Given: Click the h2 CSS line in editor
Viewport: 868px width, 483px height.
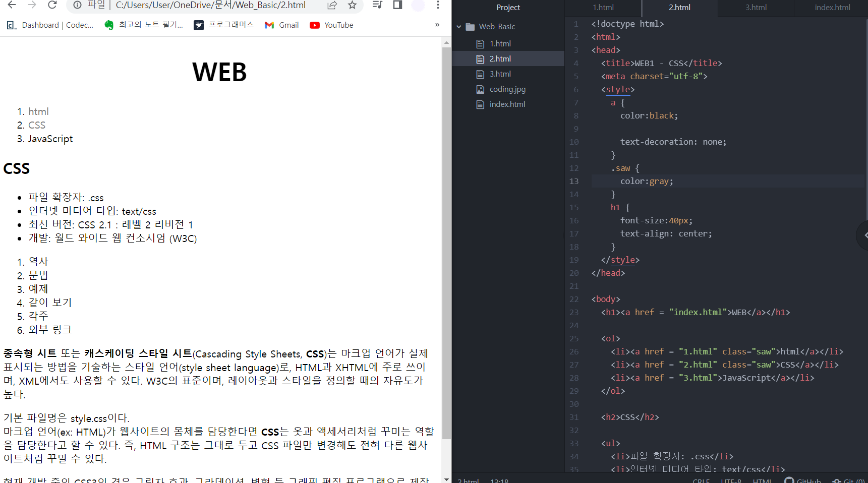Looking at the screenshot, I should pyautogui.click(x=630, y=417).
